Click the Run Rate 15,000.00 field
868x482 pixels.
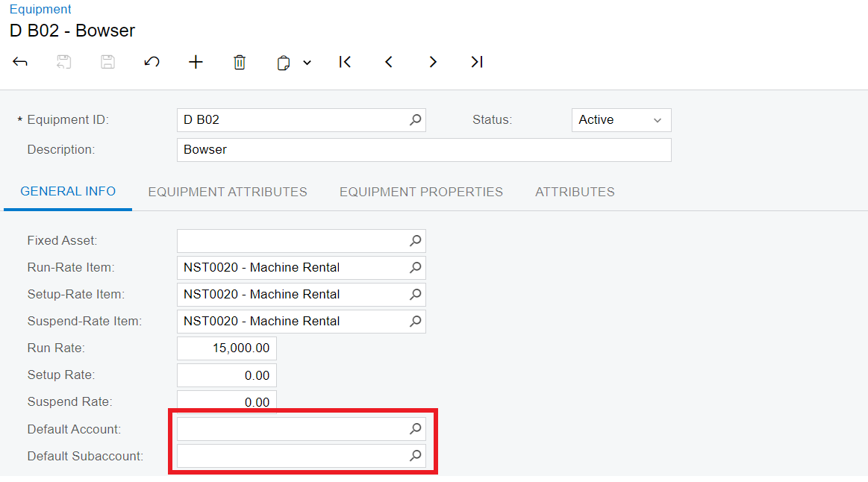click(227, 348)
